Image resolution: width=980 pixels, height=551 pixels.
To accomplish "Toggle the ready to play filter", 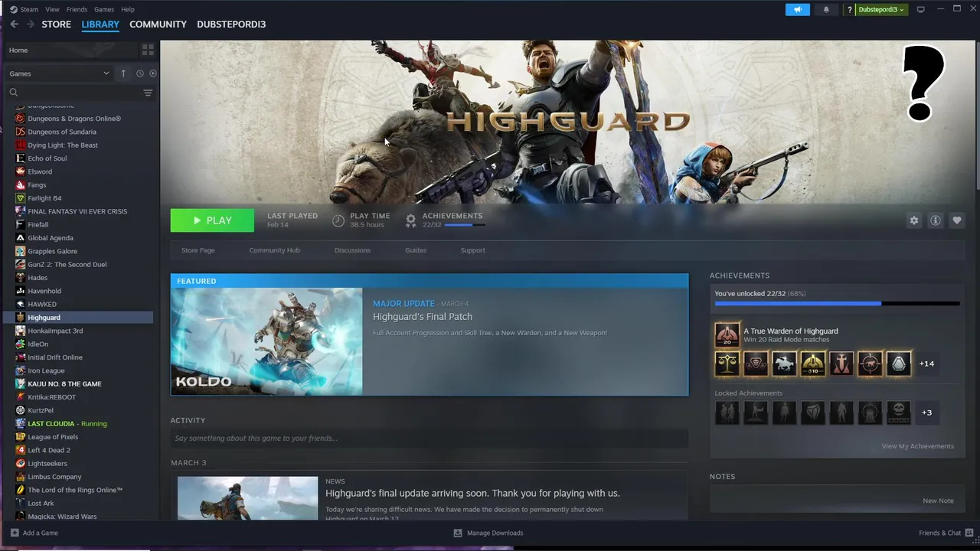I will coord(153,73).
